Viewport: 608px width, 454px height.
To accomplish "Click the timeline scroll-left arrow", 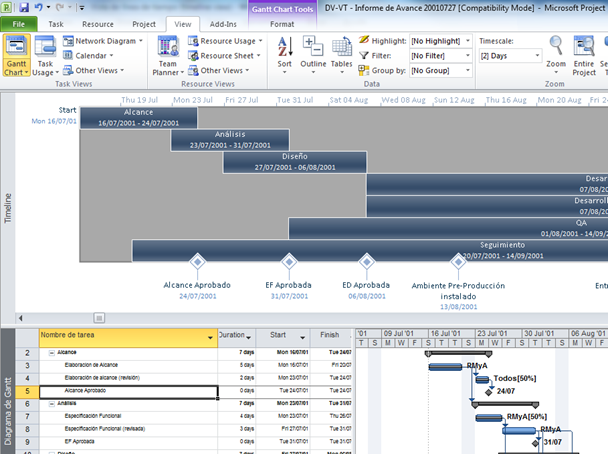I will [x=21, y=318].
